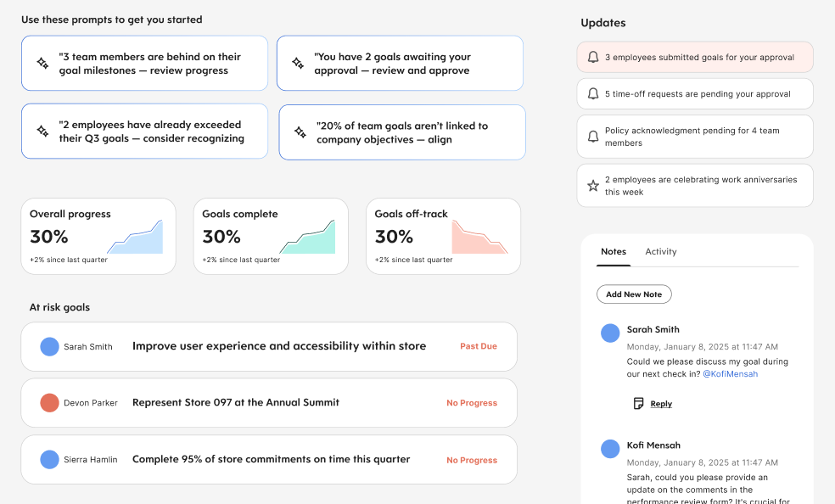Viewport: 835px width, 504px height.
Task: Click Devon Parker's red avatar
Action: tap(49, 403)
